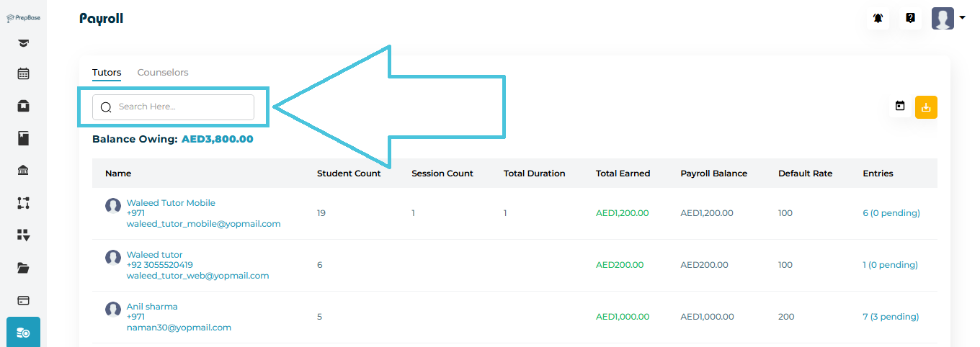Click the help question mark icon

910,19
